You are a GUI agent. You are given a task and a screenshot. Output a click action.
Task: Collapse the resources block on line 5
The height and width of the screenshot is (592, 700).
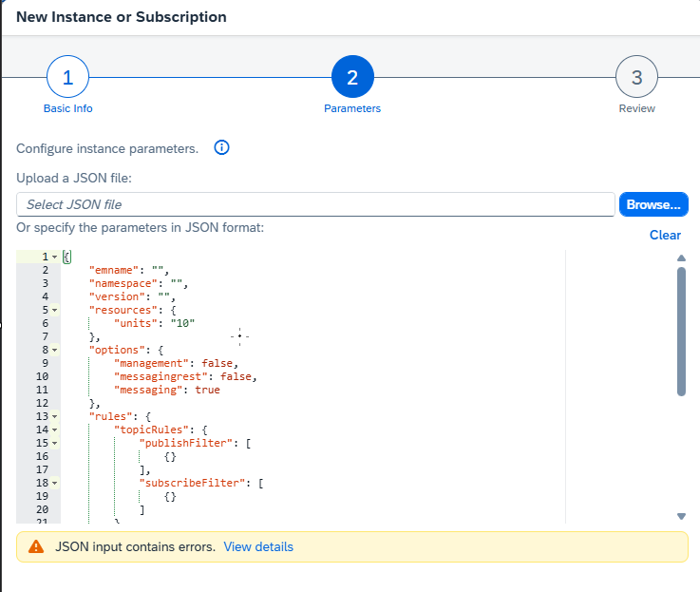pos(55,310)
